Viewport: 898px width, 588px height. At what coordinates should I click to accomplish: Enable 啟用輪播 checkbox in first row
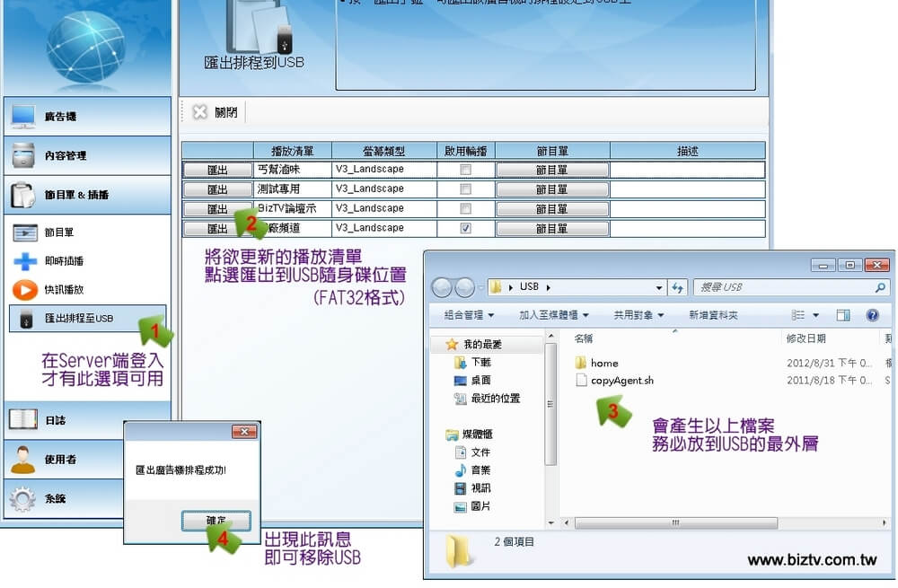[x=465, y=170]
